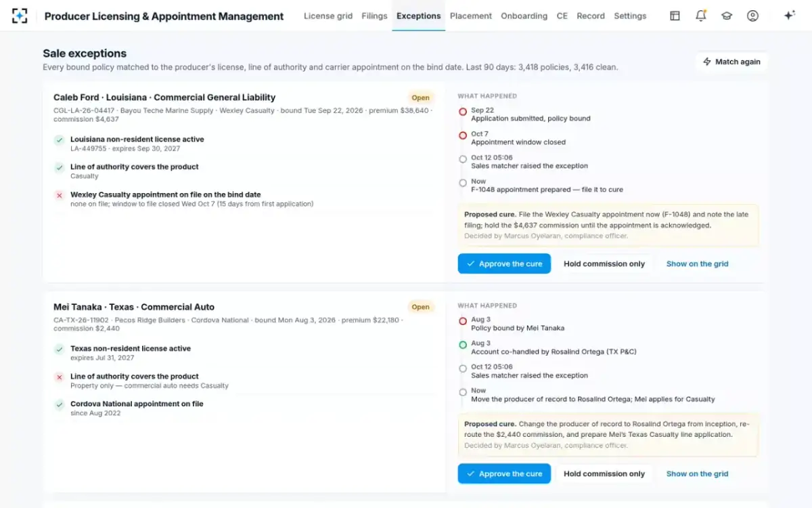The image size is (812, 508).
Task: Click green check beside Louisiana non-resident license
Action: (60, 140)
